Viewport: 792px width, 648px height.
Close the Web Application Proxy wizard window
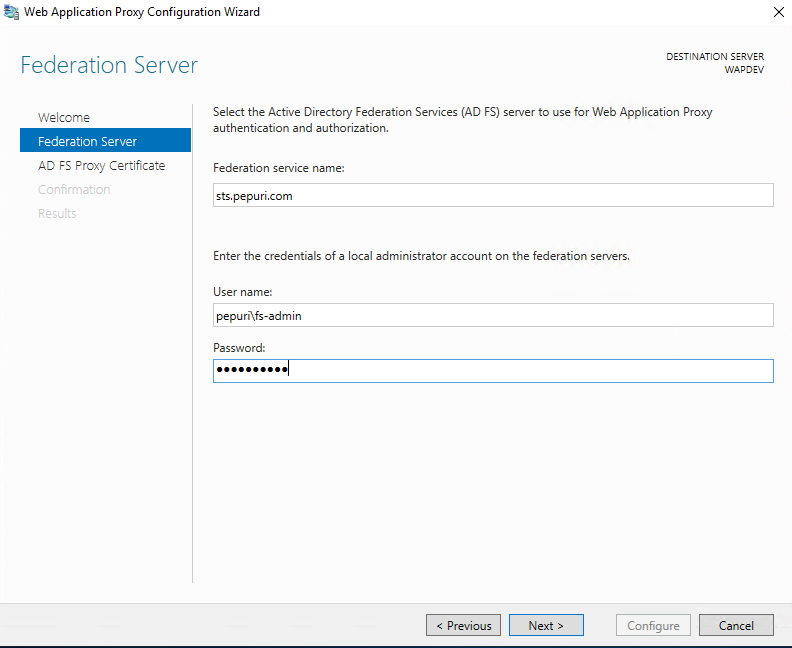coord(778,12)
